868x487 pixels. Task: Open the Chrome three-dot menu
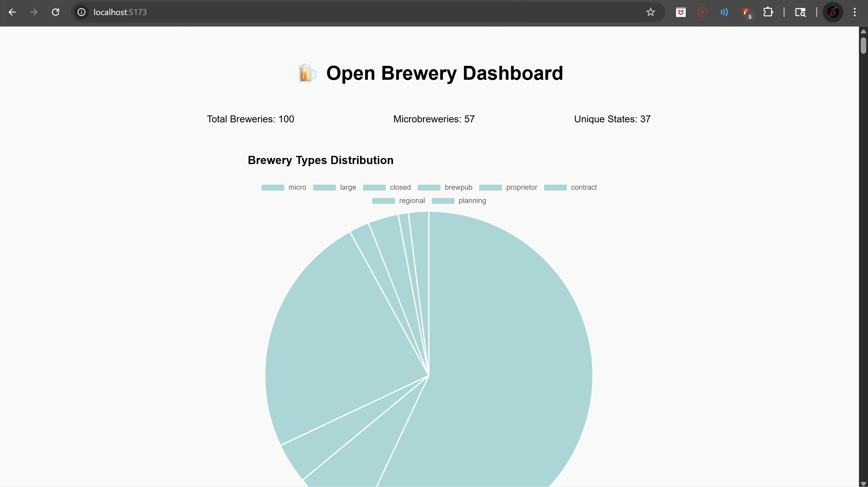pyautogui.click(x=854, y=12)
